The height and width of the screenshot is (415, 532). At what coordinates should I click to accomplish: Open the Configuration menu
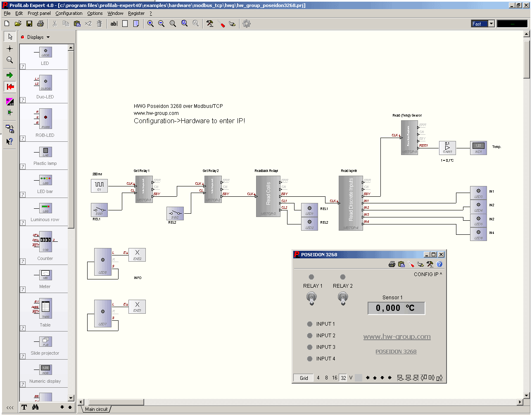click(69, 13)
